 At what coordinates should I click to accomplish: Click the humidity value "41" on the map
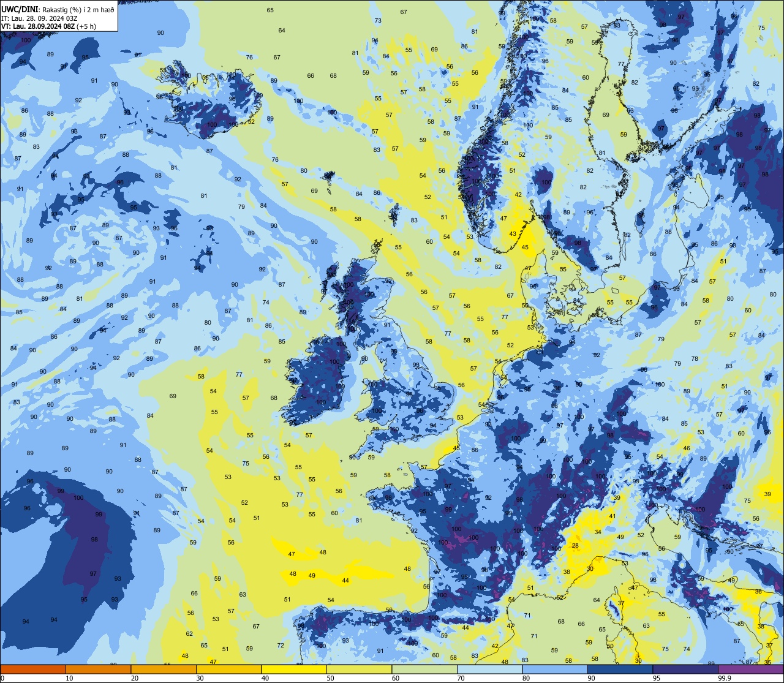612,516
